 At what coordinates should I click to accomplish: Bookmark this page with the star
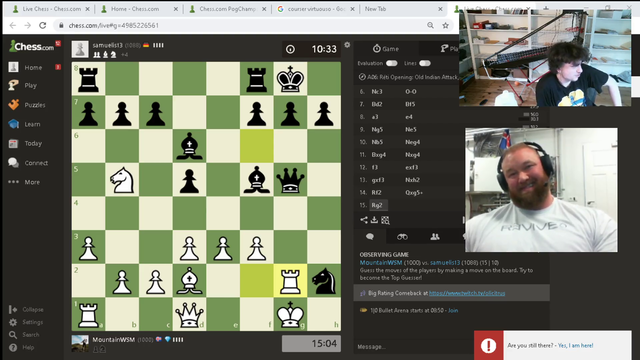(x=445, y=25)
